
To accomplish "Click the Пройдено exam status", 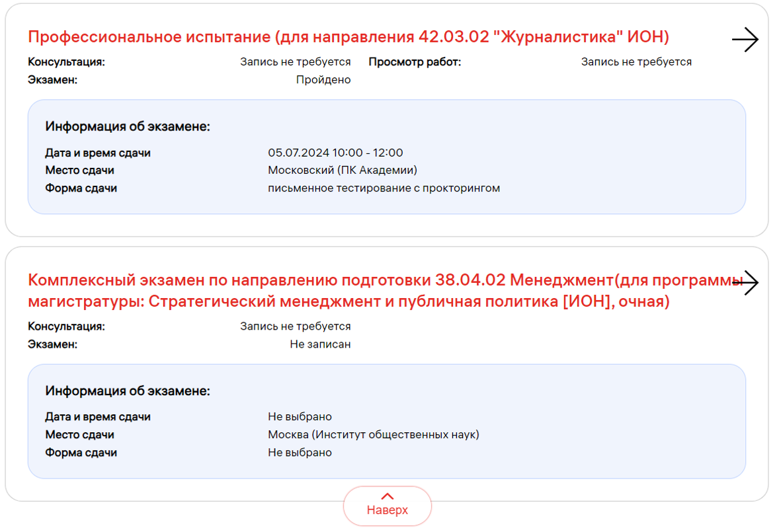I will point(323,80).
